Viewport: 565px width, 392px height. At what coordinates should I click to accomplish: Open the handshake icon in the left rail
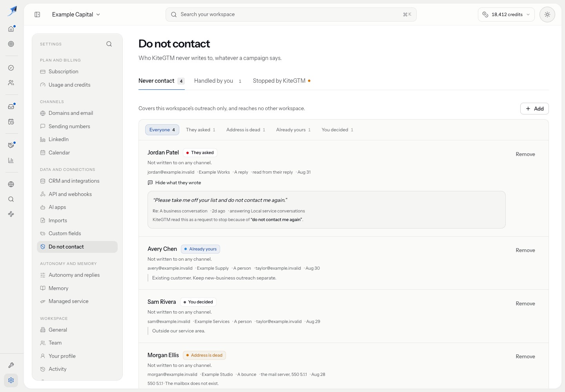11,145
